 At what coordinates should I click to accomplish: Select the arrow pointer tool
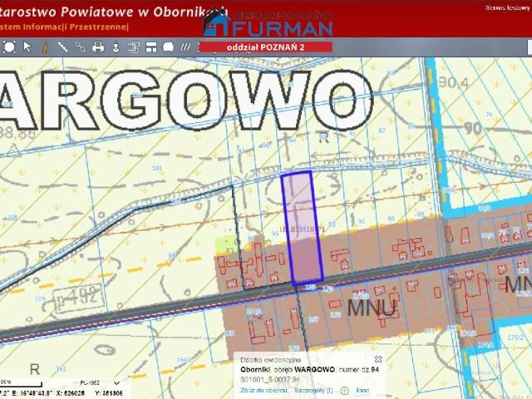pos(27,47)
